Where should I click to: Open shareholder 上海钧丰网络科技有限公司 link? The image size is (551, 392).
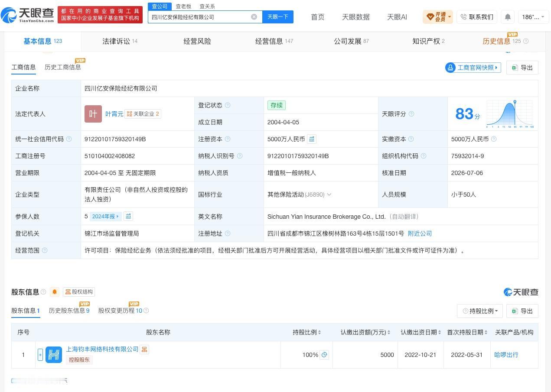102,349
